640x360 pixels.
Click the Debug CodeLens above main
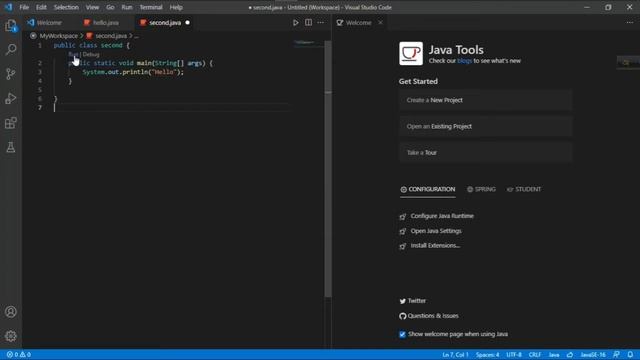[x=91, y=54]
